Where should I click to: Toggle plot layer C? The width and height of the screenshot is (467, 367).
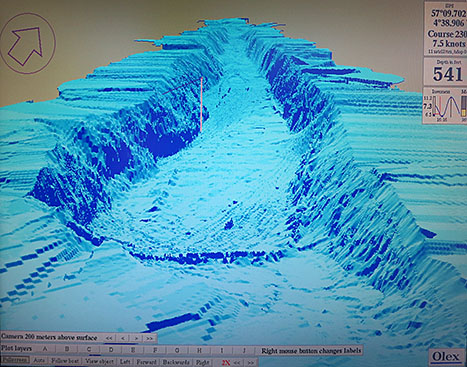[89, 349]
